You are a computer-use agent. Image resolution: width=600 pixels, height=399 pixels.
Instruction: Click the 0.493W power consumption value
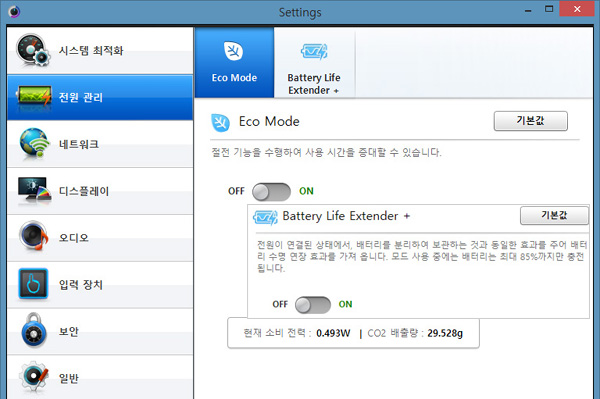tap(333, 333)
